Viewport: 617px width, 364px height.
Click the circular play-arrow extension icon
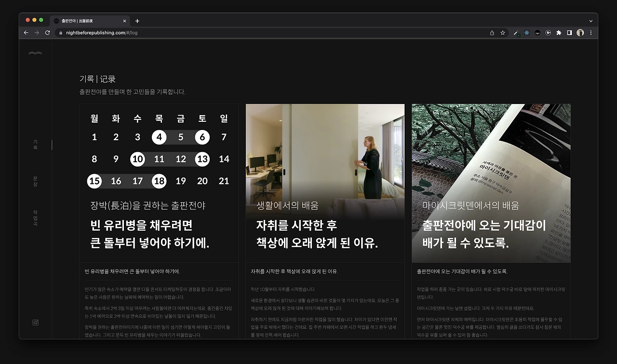(548, 33)
